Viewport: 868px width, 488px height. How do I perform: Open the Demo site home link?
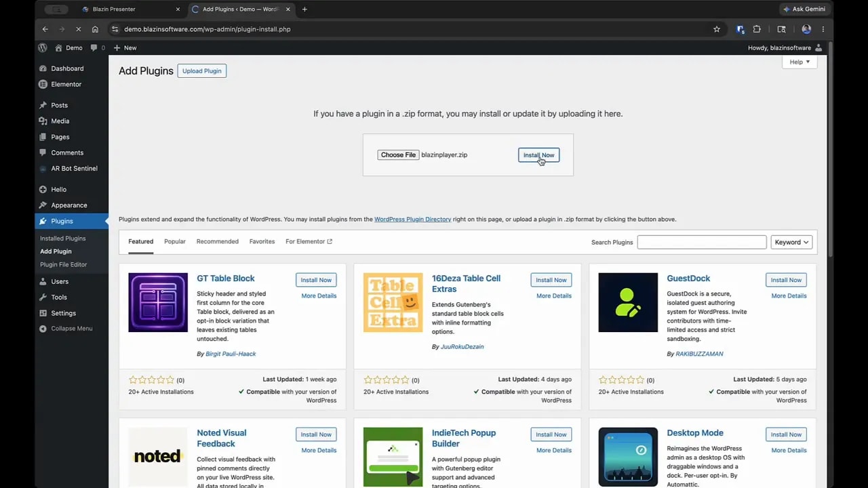[68, 48]
